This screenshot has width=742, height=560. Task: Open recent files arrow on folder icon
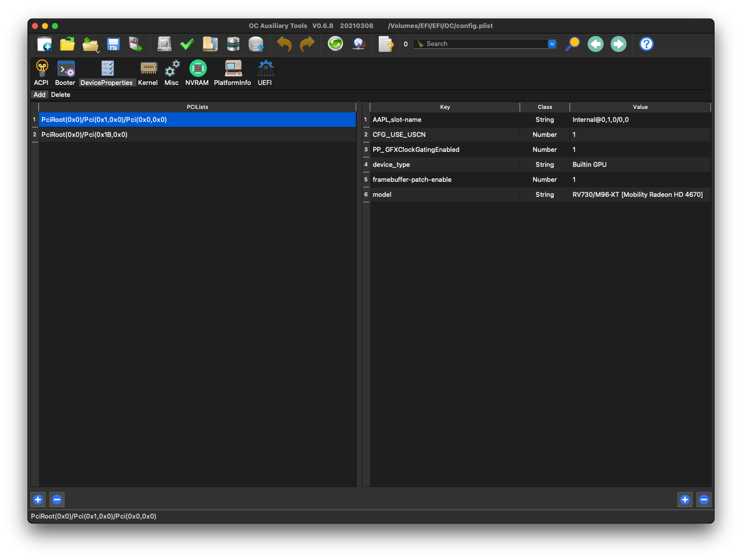pyautogui.click(x=97, y=51)
